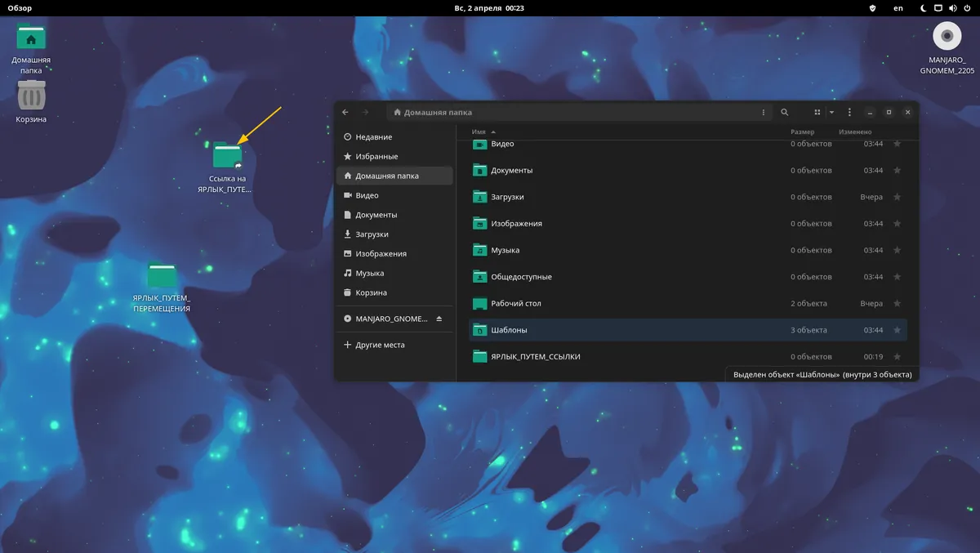The height and width of the screenshot is (553, 980).
Task: Select the Изображения folder in list
Action: (688, 224)
